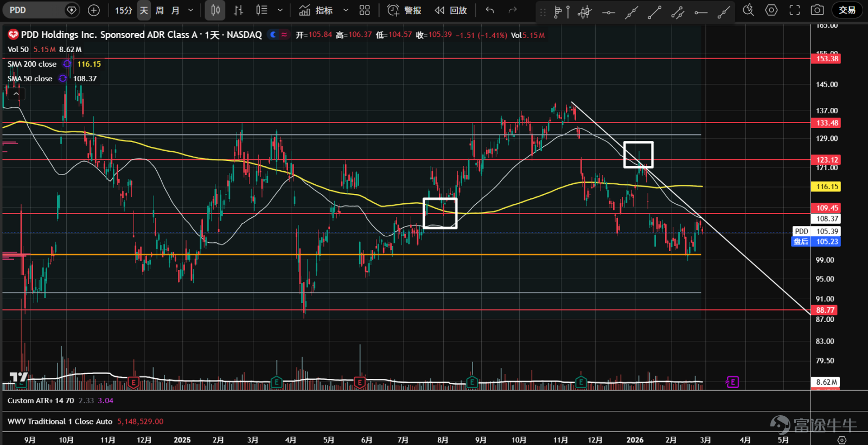The width and height of the screenshot is (868, 445).
Task: Click the pink approximate-data indicator
Action: [x=284, y=35]
